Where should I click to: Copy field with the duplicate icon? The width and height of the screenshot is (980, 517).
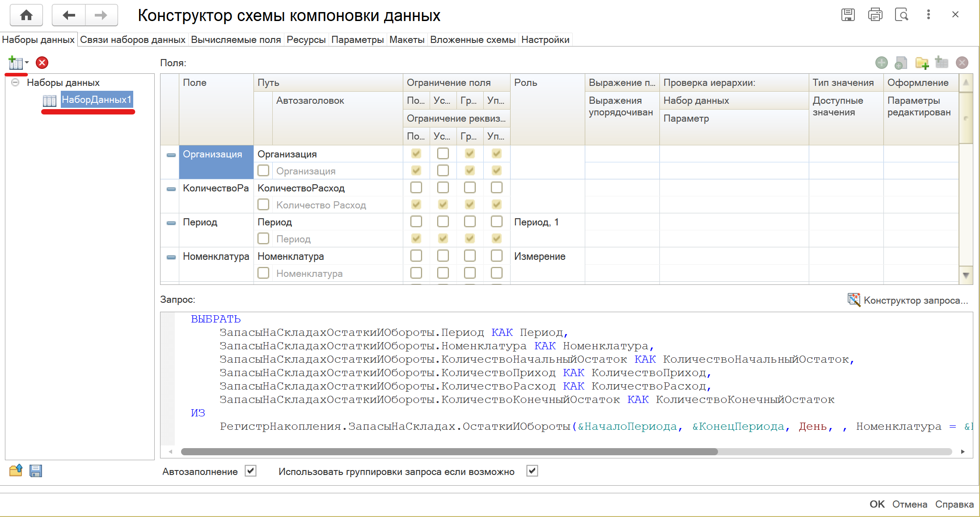tap(901, 63)
